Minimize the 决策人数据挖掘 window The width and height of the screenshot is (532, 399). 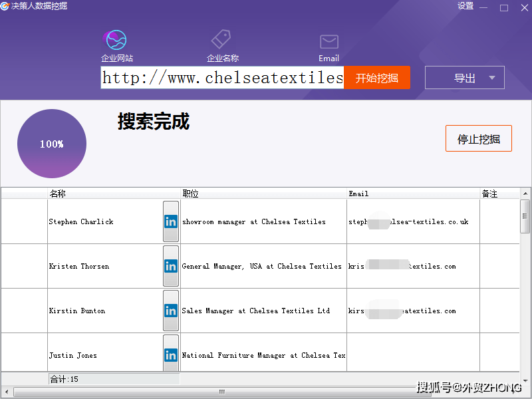[483, 7]
